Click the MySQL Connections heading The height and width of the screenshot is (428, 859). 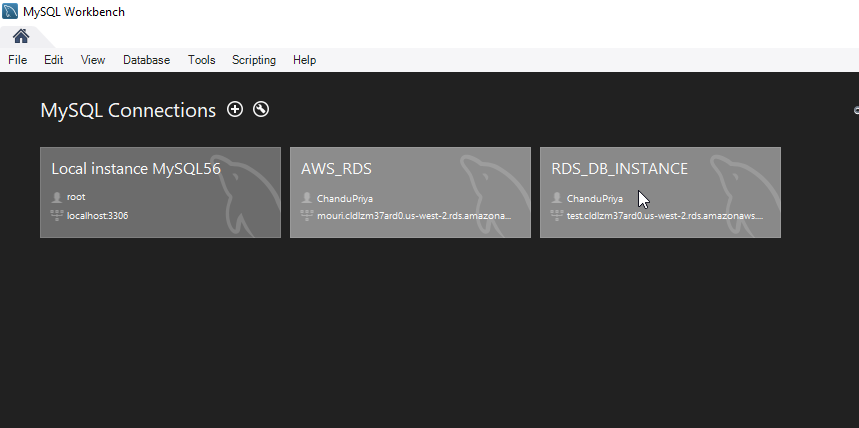click(x=128, y=110)
